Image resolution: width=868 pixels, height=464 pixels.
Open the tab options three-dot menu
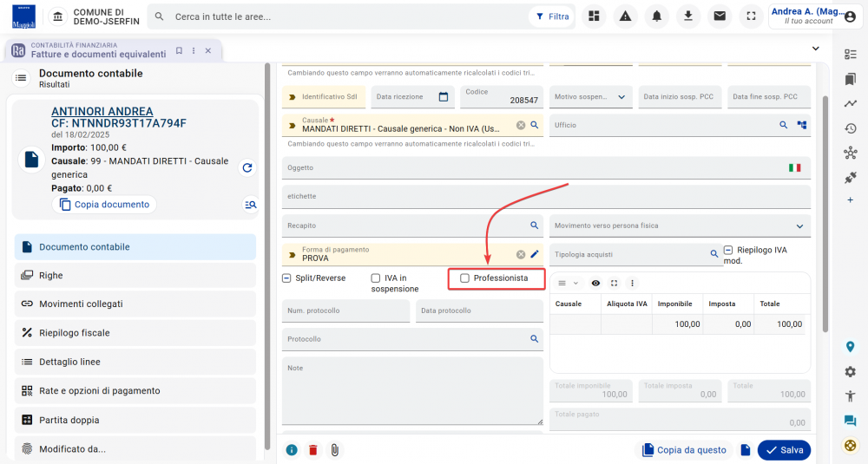tap(194, 50)
